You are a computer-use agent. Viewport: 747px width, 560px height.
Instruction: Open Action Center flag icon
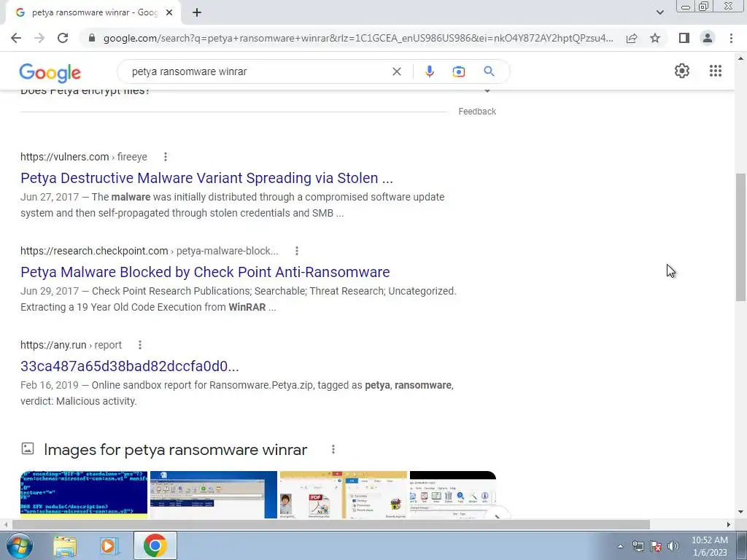point(656,546)
